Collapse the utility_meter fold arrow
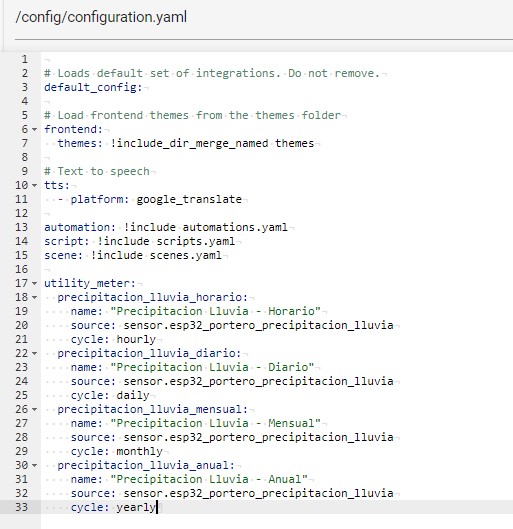The height and width of the screenshot is (529, 513). click(x=34, y=283)
